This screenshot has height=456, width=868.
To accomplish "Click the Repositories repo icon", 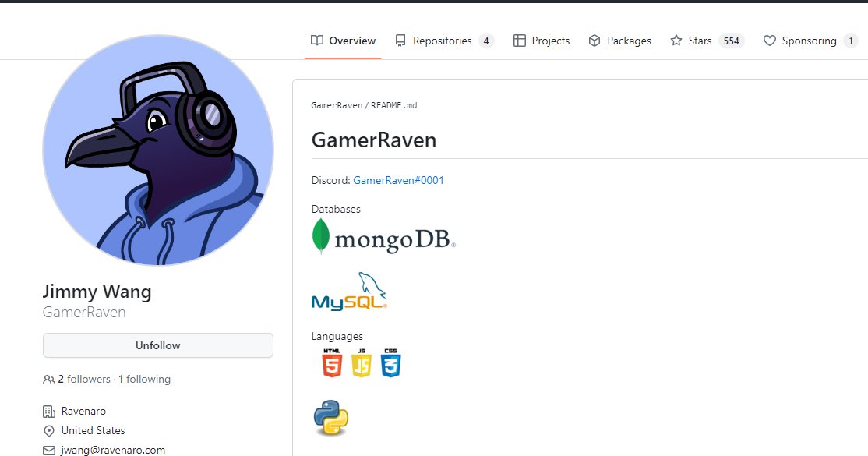I will 400,41.
